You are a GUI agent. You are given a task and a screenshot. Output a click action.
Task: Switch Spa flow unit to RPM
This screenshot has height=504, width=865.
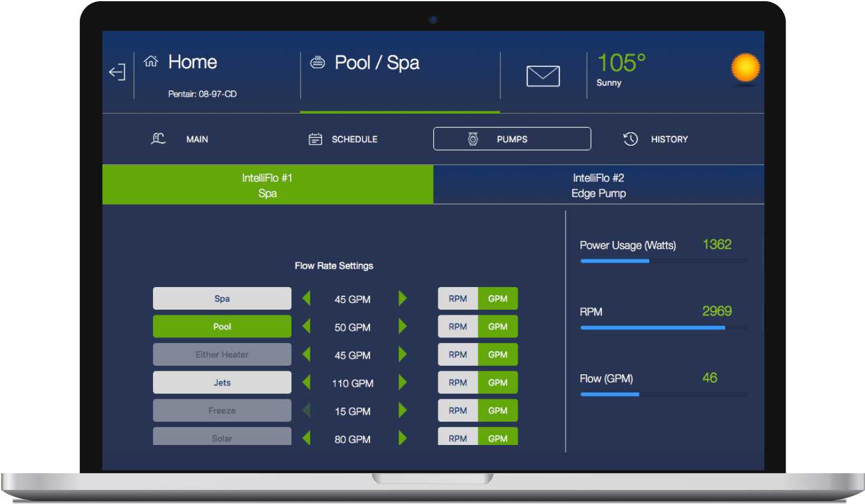click(457, 299)
